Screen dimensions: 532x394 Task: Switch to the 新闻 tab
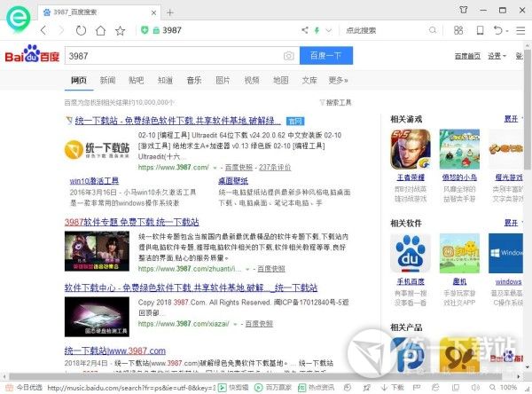pos(107,80)
